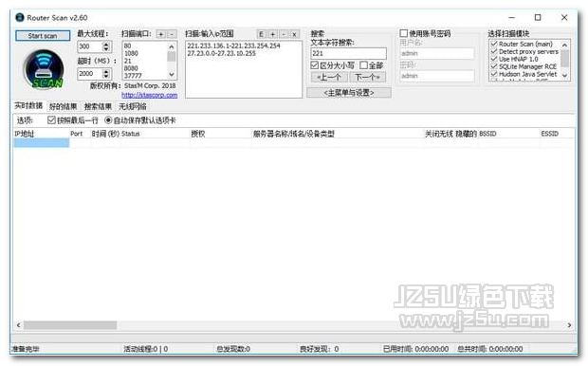Click the 活动线程 status bar entry
Screen dimensions: 588x366
coord(146,349)
